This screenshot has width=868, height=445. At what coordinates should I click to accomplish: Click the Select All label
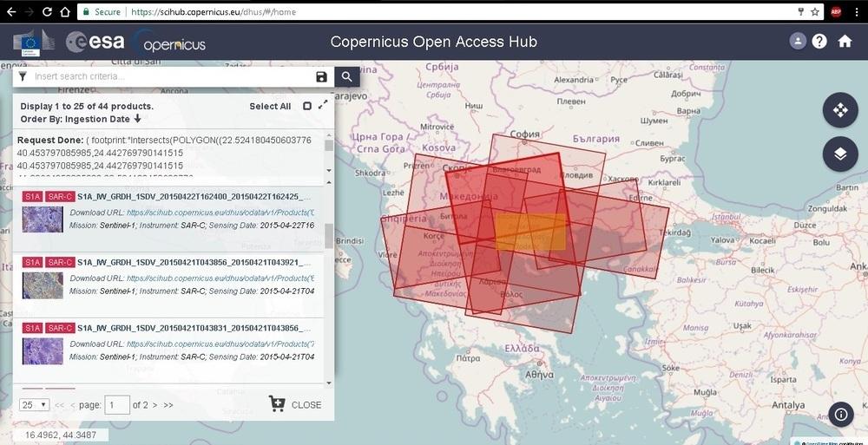pos(270,107)
